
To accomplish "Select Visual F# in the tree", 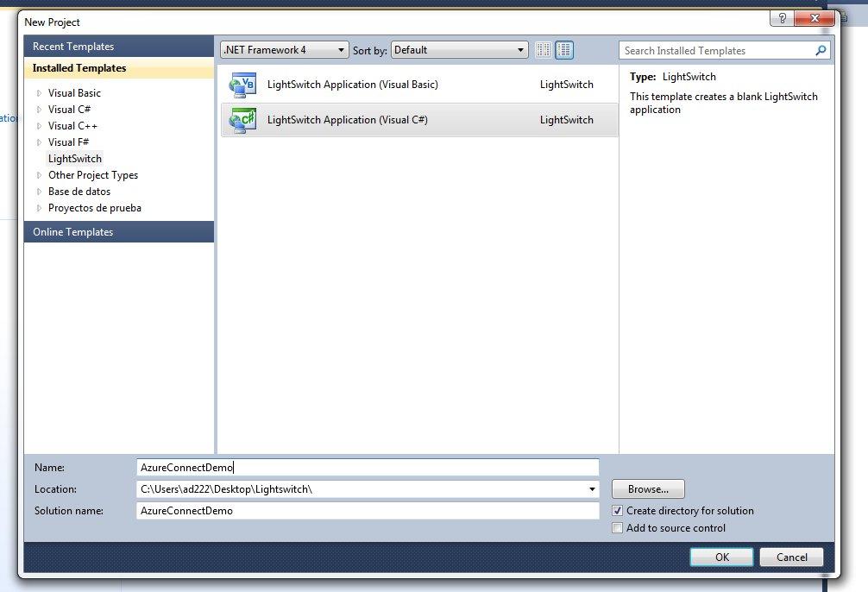I will [x=68, y=142].
